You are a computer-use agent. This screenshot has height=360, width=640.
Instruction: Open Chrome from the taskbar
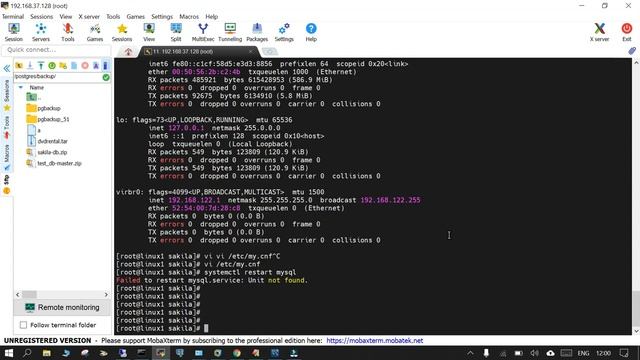237,353
